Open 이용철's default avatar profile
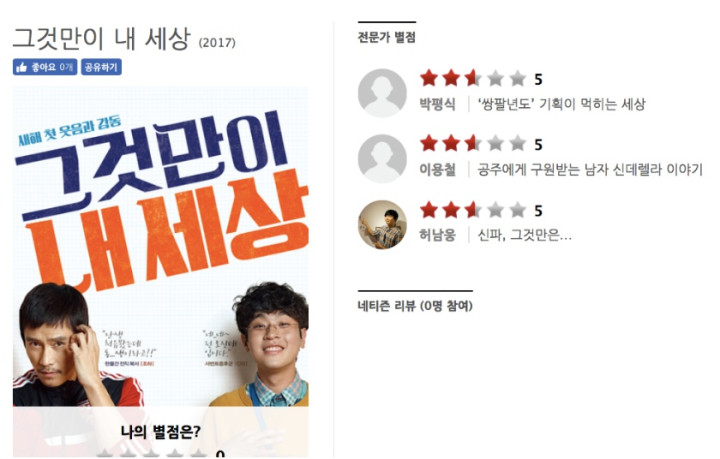The width and height of the screenshot is (720, 459). (x=382, y=158)
